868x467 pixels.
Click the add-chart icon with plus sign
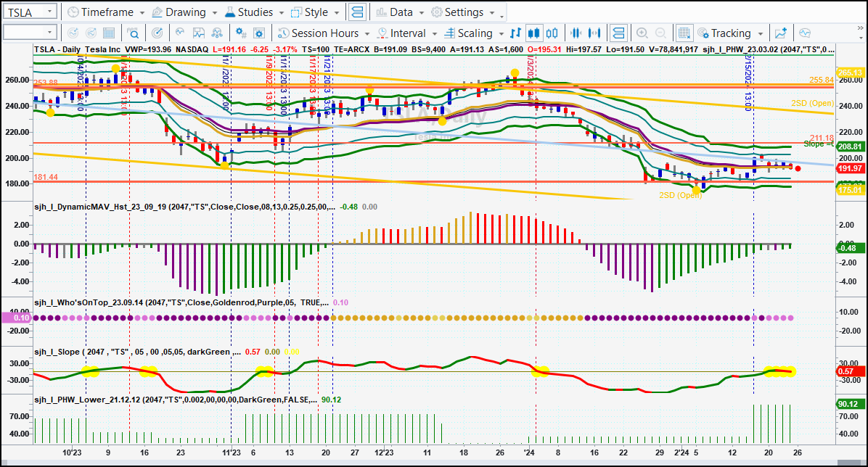click(x=780, y=33)
